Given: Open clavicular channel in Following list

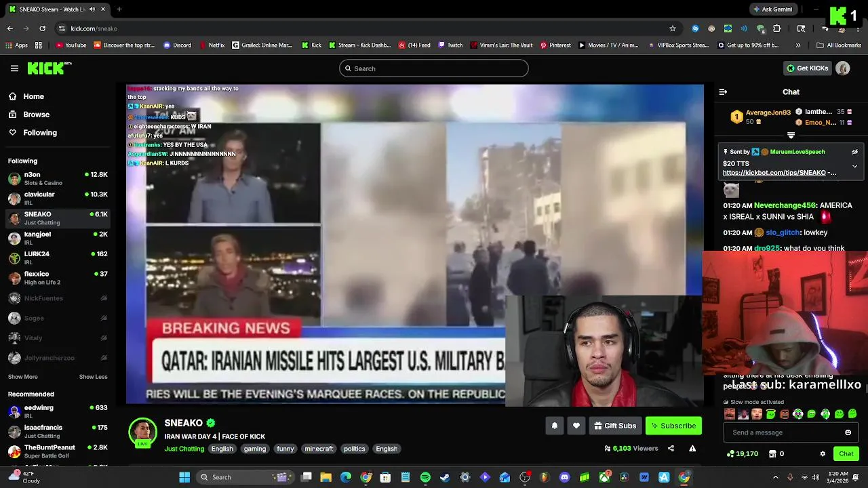Looking at the screenshot, I should pos(58,199).
